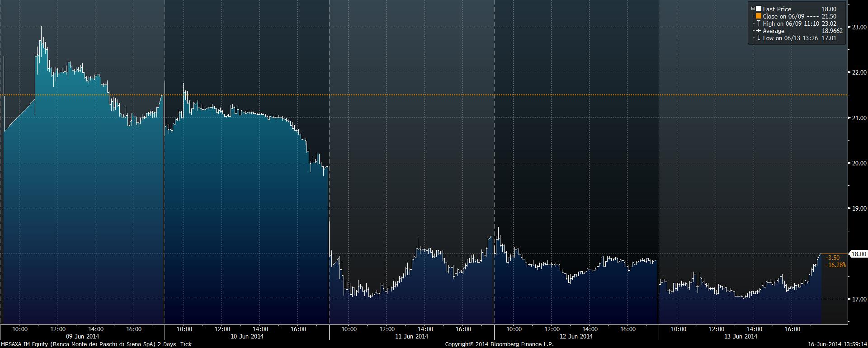Screen dimensions: 868x348
Task: Click the Average line icon in legend
Action: point(758,31)
